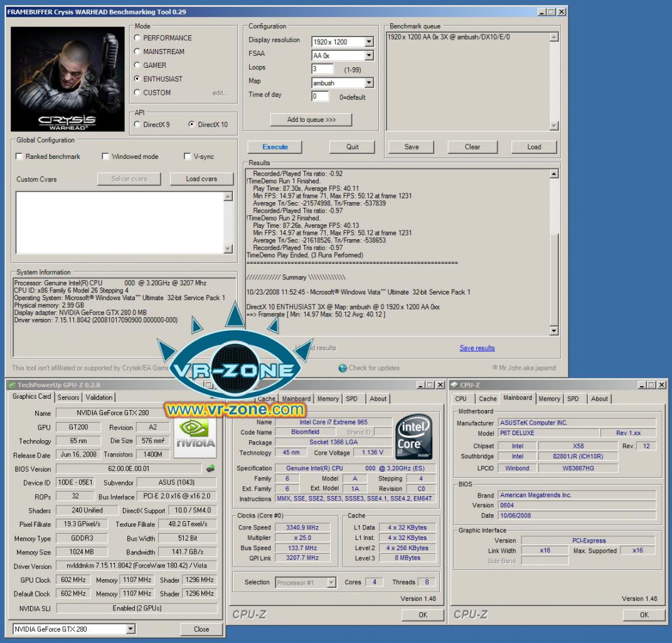Click the Time of day input field
Viewport: 672px width, 643px height.
[x=320, y=96]
